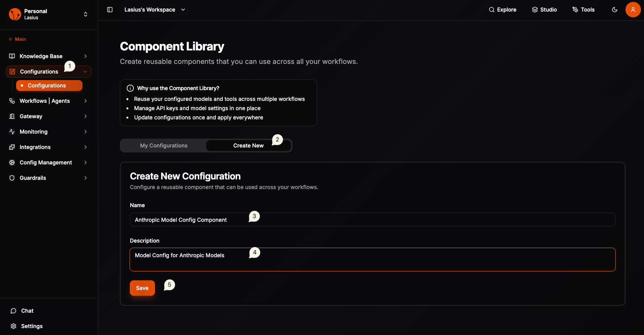Open Integrations menu label
This screenshot has height=335, width=644.
pos(35,147)
